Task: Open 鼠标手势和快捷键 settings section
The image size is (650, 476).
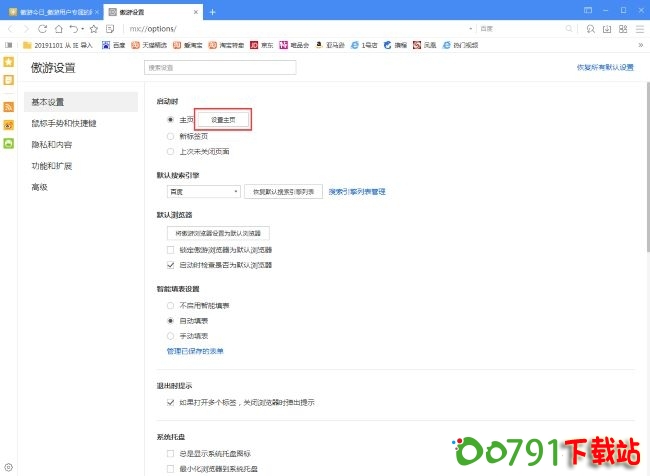Action: tap(65, 123)
